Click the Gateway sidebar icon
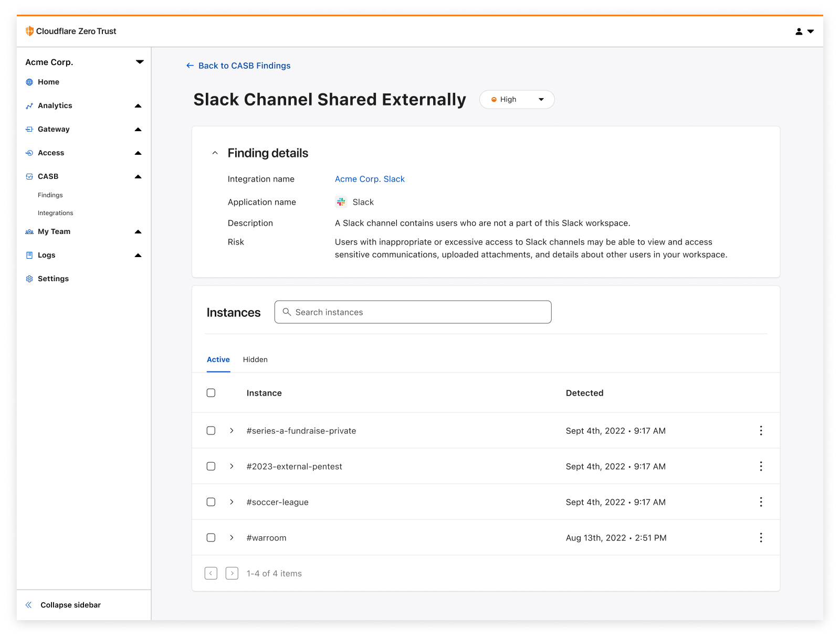Screen dimensions: 840x639 [29, 129]
